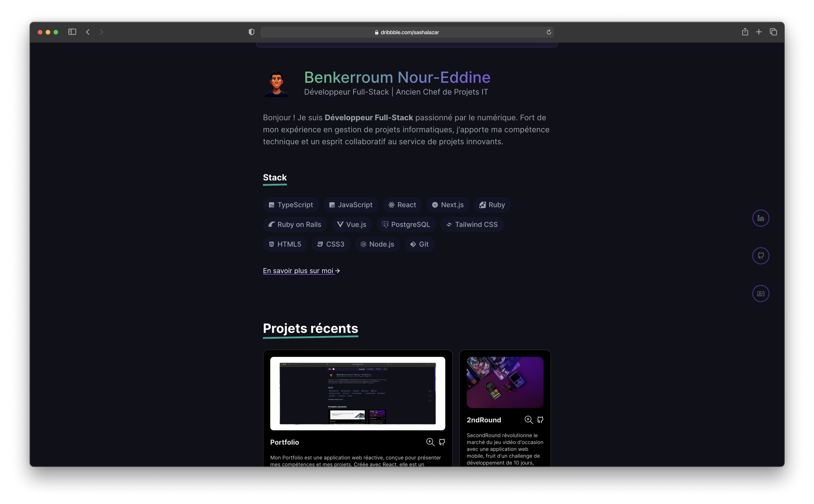Zoom the 2ndRound project with magnifier icon
The width and height of the screenshot is (814, 504).
529,420
